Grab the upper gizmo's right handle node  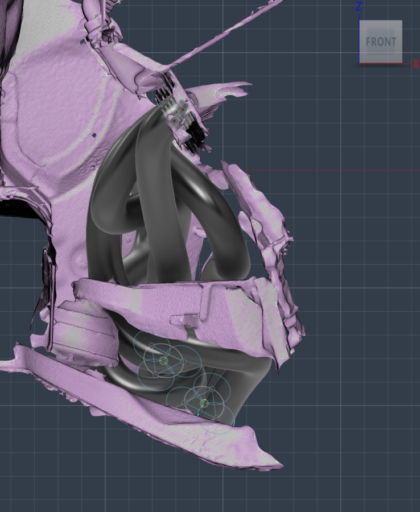click(x=183, y=361)
